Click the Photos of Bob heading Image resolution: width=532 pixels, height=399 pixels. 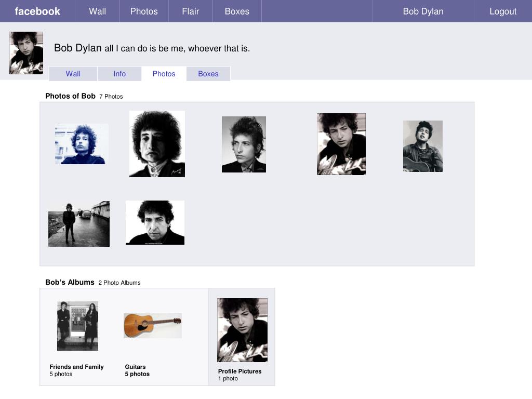70,96
